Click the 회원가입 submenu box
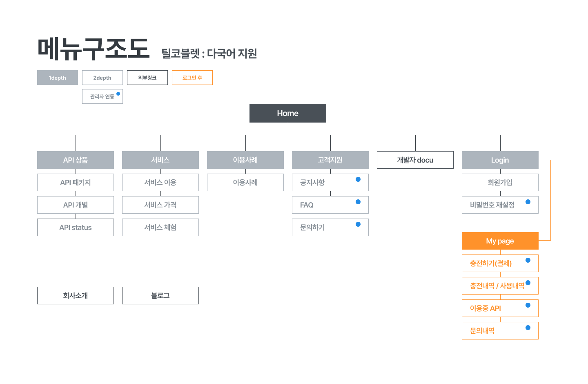Image resolution: width=588 pixels, height=384 pixels. [x=500, y=183]
